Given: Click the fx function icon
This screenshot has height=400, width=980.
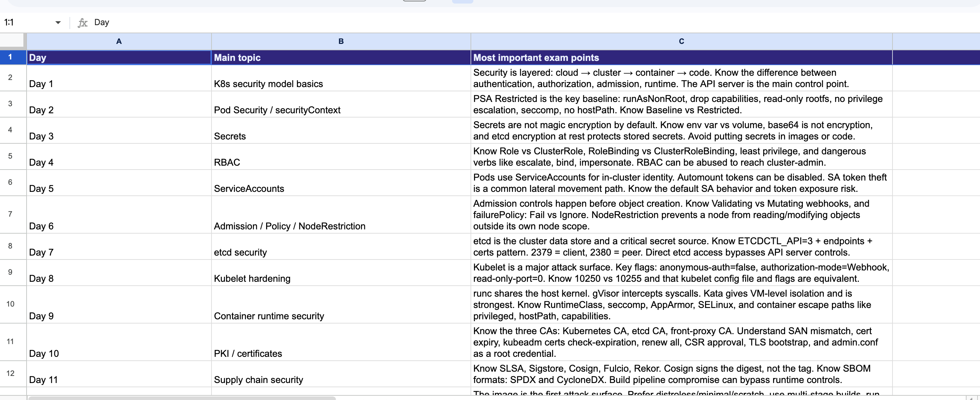Looking at the screenshot, I should tap(83, 23).
